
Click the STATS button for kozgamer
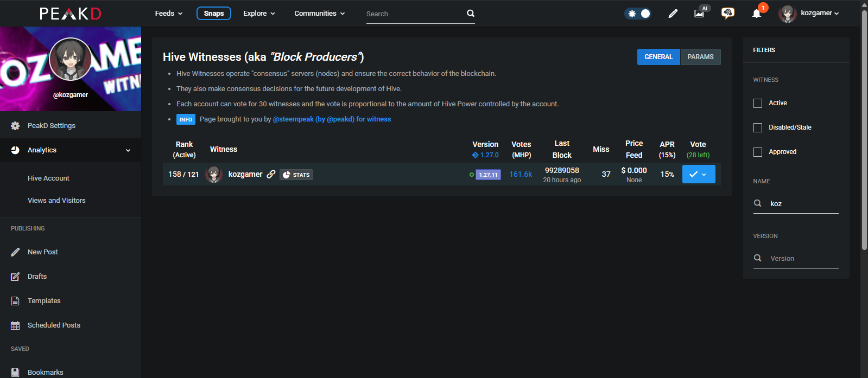[296, 175]
